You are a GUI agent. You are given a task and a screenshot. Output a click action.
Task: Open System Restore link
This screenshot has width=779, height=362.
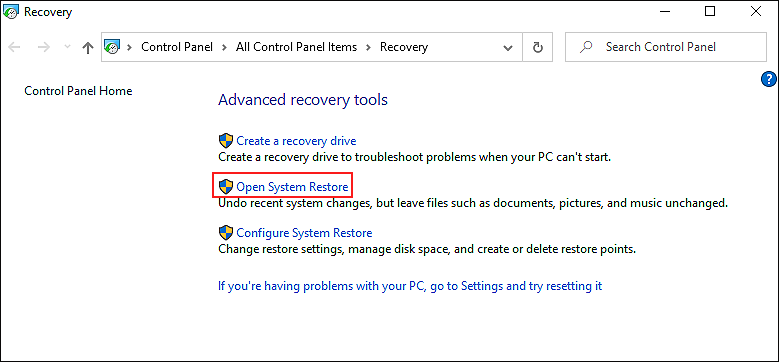click(292, 187)
